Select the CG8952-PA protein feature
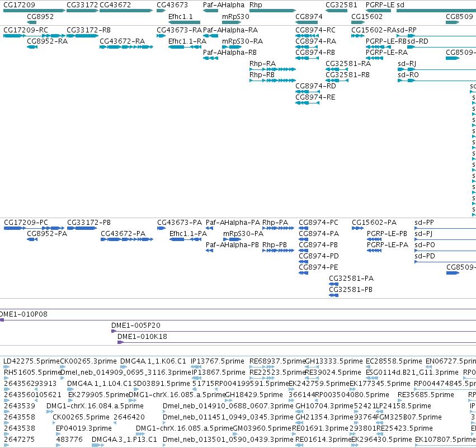 click(x=32, y=239)
